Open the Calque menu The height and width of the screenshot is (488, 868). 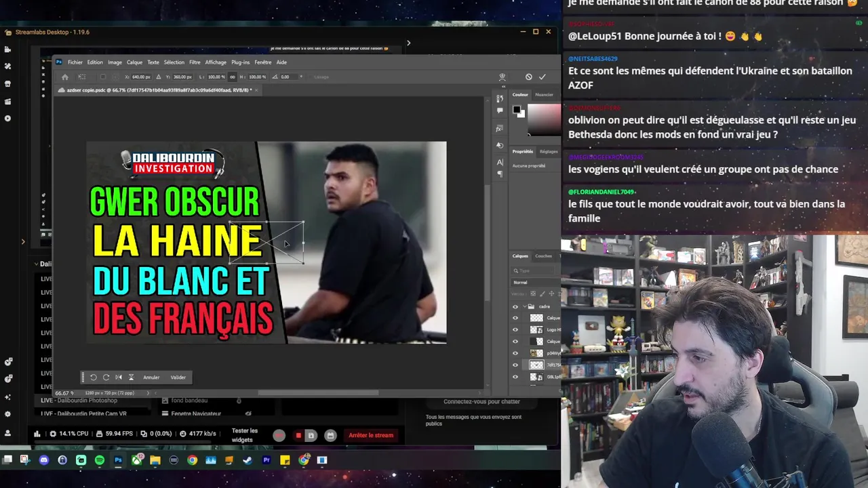coord(134,62)
